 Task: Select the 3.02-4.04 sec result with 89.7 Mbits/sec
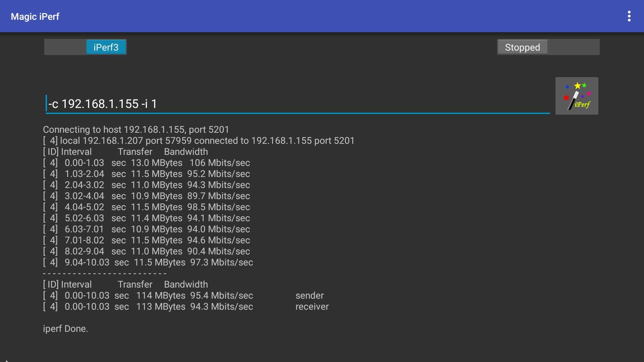tap(147, 196)
